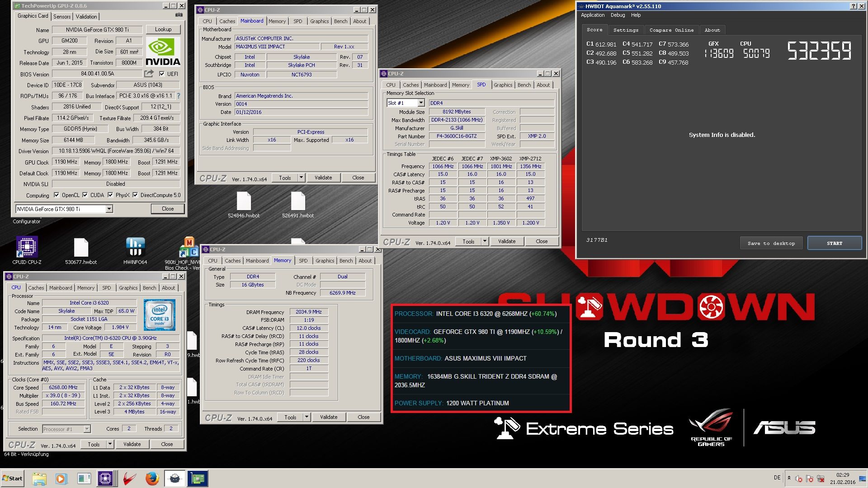The image size is (868, 488).
Task: Open the Debug menu in Aquamark
Action: click(618, 15)
